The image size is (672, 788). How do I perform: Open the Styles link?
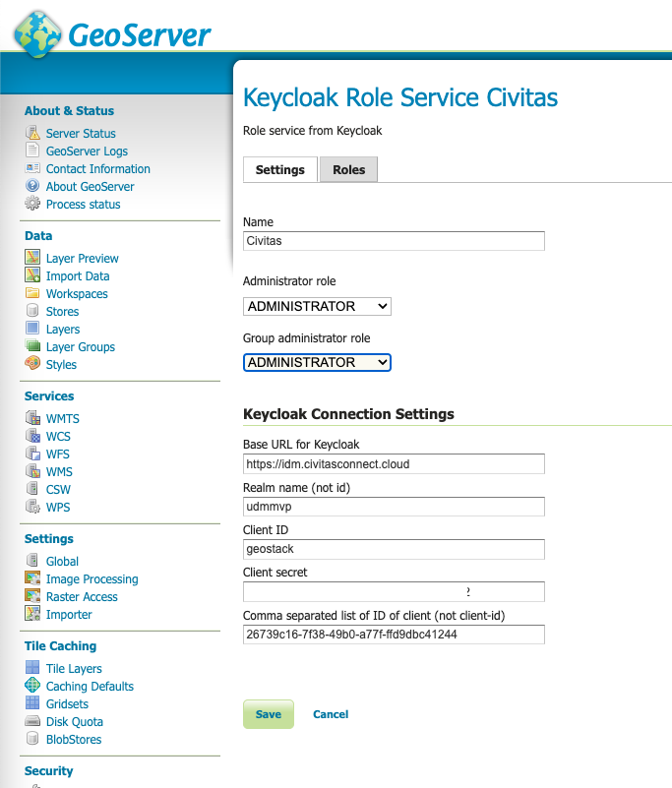(x=61, y=365)
